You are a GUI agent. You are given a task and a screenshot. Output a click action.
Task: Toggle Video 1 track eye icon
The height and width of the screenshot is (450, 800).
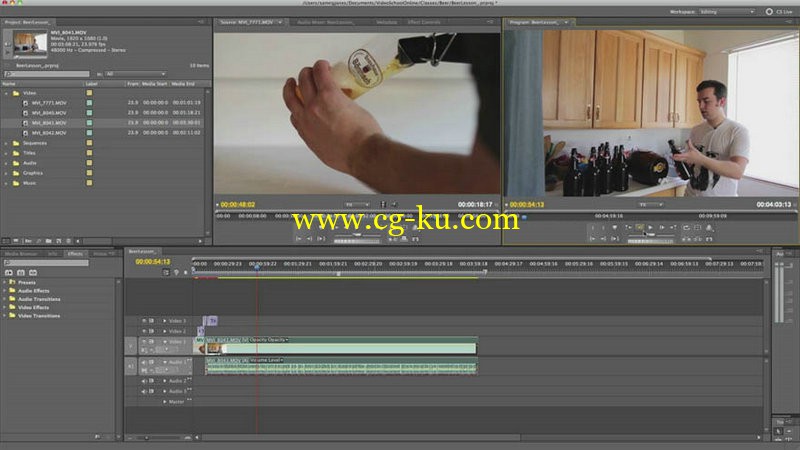coord(144,342)
